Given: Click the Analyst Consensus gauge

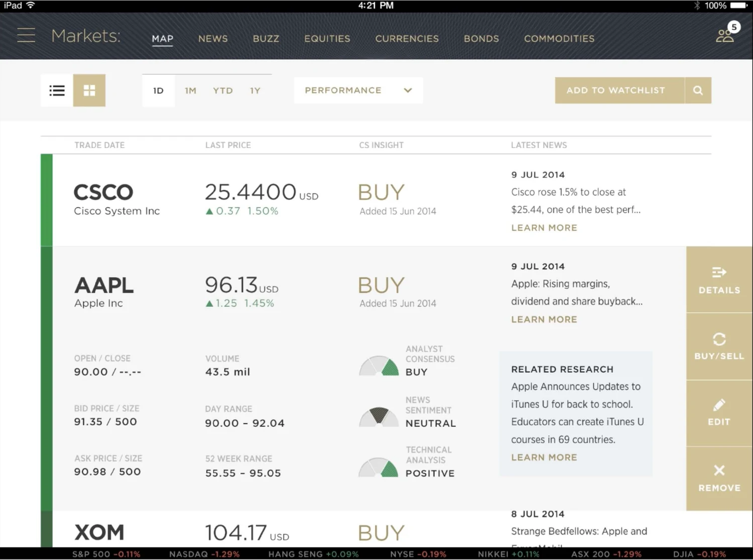Looking at the screenshot, I should point(379,366).
